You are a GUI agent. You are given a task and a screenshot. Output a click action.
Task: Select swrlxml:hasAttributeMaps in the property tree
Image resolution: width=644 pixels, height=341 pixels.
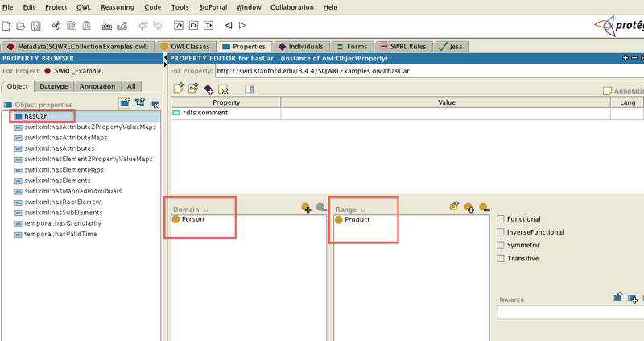coord(66,137)
